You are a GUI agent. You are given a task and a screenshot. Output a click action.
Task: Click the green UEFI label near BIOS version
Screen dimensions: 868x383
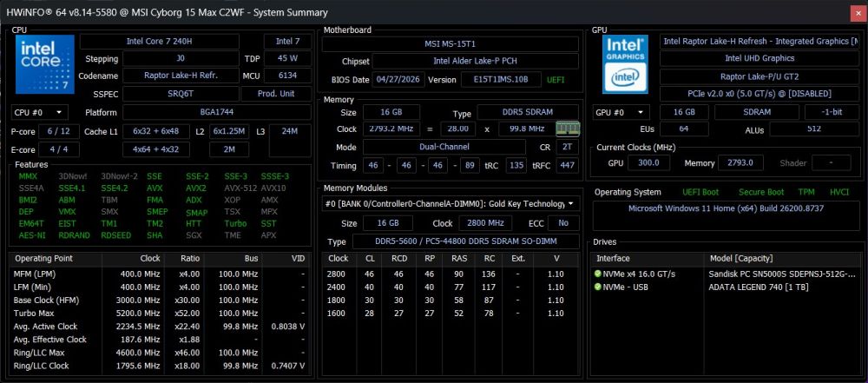556,81
